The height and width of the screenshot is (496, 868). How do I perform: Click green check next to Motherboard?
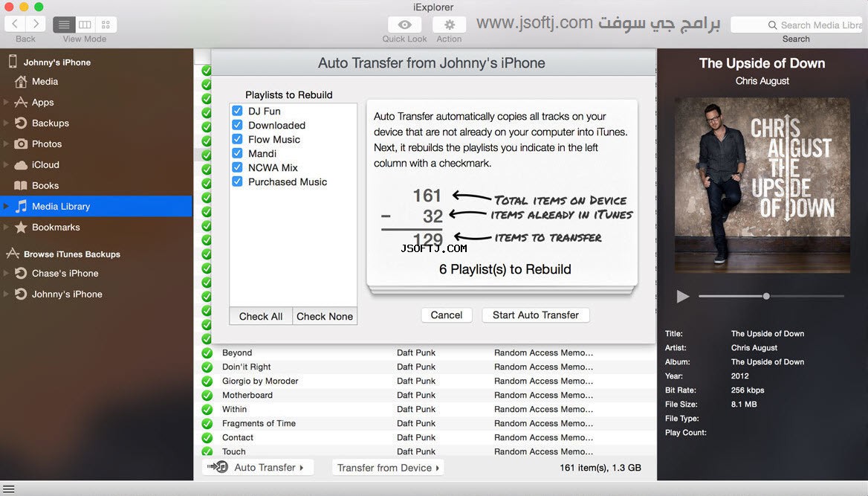pyautogui.click(x=207, y=395)
